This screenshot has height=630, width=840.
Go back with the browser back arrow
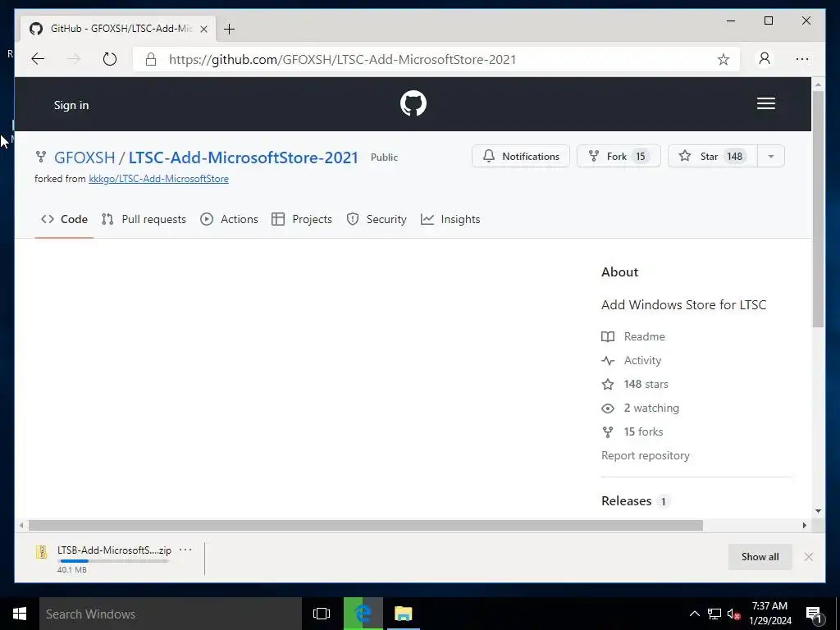coord(38,59)
